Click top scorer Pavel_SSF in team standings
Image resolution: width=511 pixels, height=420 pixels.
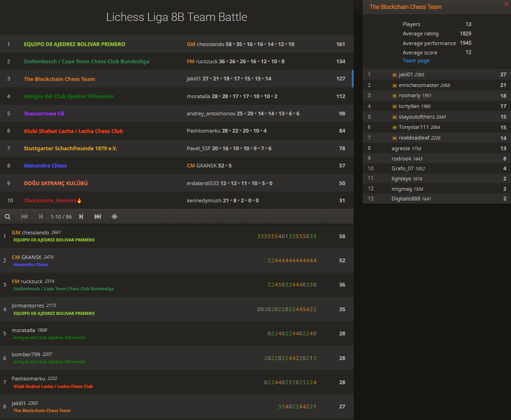point(198,148)
